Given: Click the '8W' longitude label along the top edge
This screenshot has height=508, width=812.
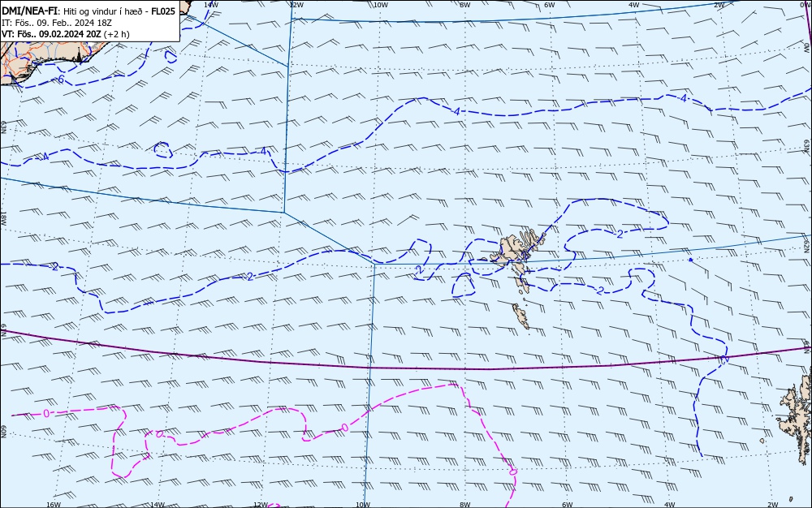Looking at the screenshot, I should coord(465,5).
